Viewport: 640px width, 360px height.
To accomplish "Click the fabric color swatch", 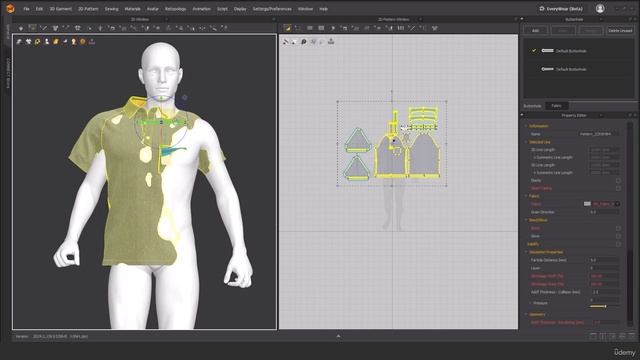I will point(587,204).
